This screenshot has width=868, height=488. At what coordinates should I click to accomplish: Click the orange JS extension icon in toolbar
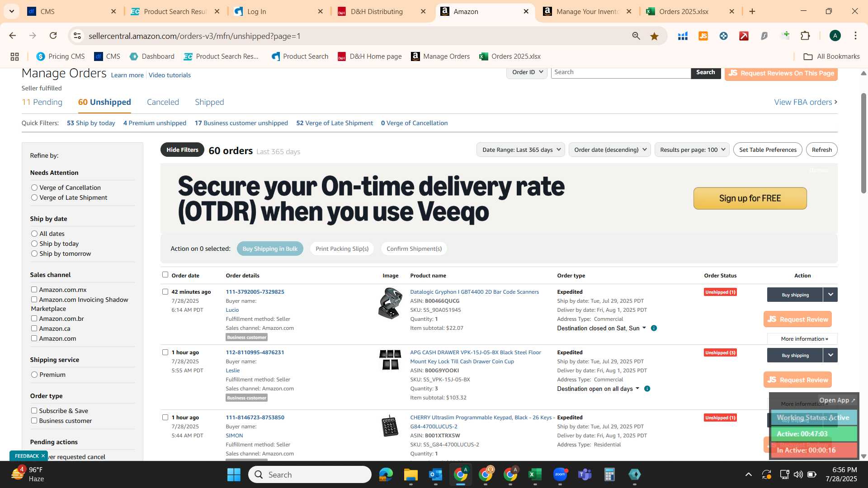(x=703, y=36)
